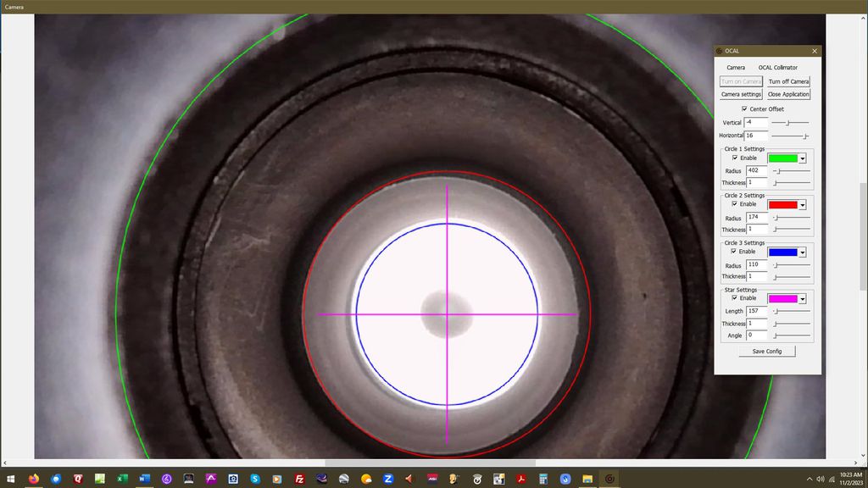Open the Windows Start menu

(10, 479)
